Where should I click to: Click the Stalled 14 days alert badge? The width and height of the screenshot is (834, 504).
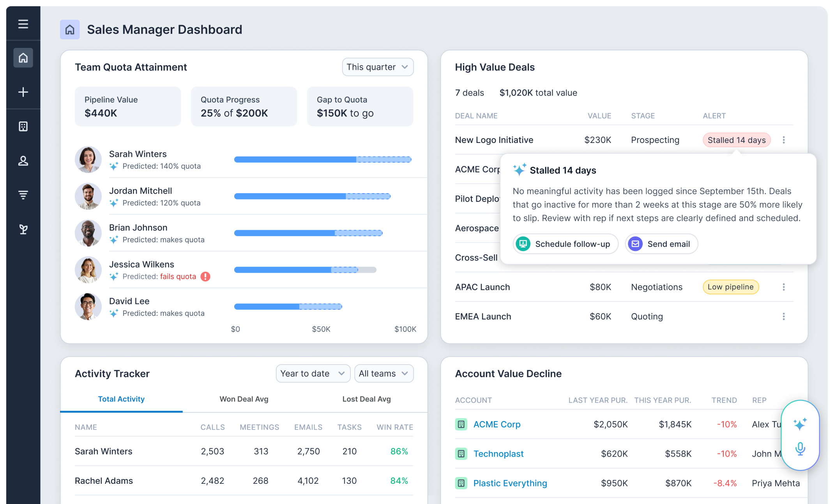click(x=737, y=140)
